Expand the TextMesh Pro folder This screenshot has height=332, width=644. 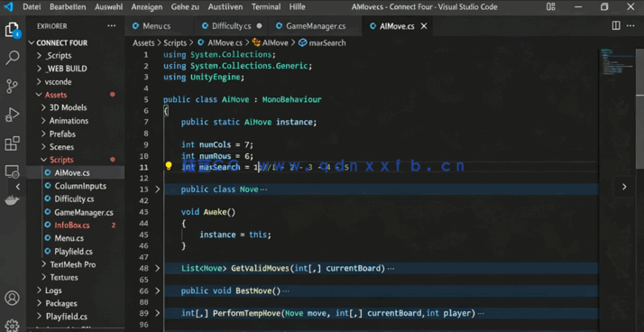pyautogui.click(x=75, y=264)
